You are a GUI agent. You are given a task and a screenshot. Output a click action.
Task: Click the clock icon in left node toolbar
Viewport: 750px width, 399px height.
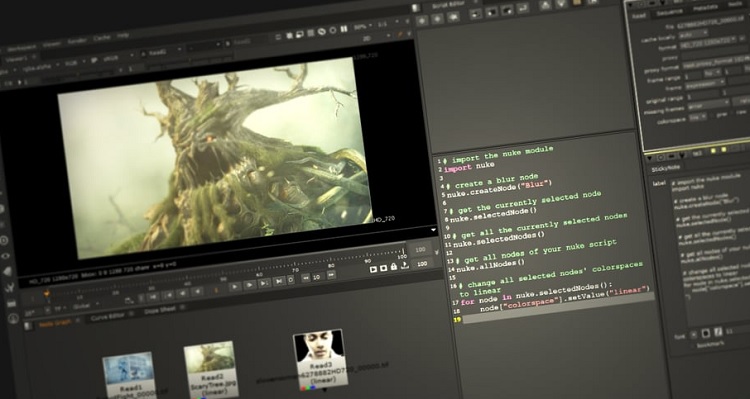tap(4, 240)
